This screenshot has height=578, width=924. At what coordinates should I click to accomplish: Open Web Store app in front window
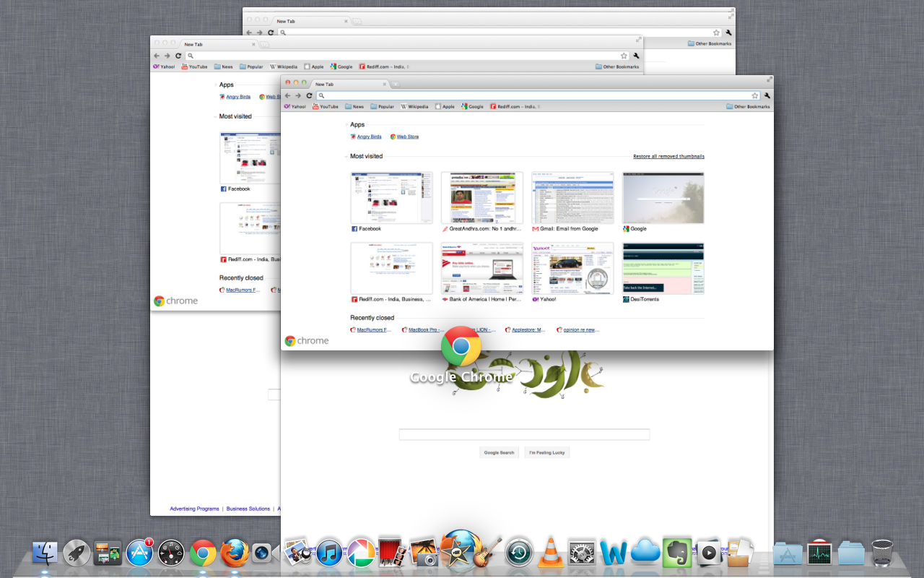404,137
